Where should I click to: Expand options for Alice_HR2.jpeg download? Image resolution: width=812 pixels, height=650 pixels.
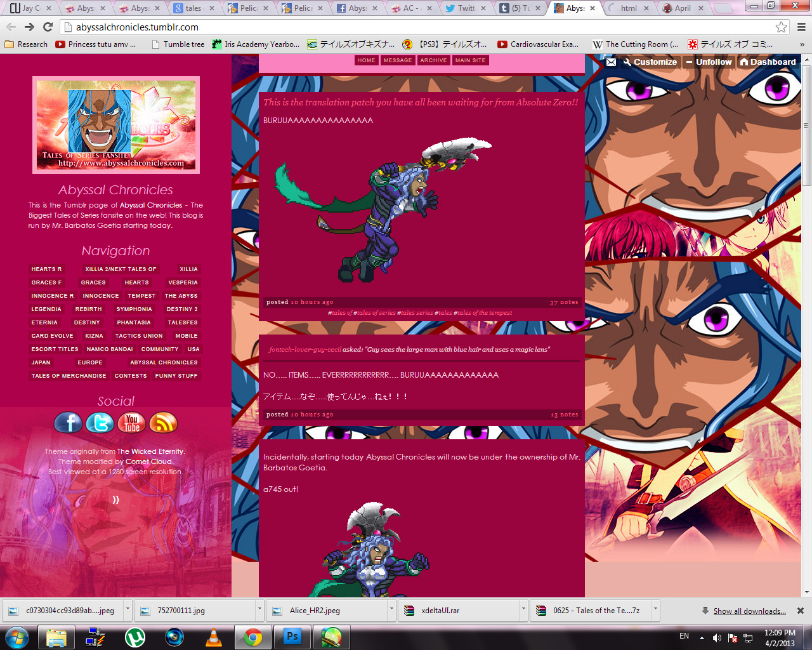click(x=391, y=610)
